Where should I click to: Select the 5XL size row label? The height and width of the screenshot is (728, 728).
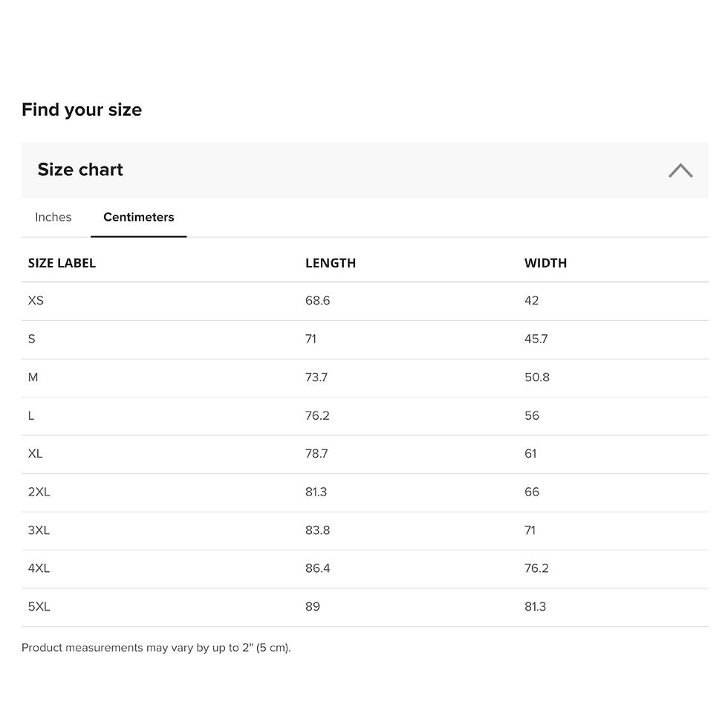(39, 607)
